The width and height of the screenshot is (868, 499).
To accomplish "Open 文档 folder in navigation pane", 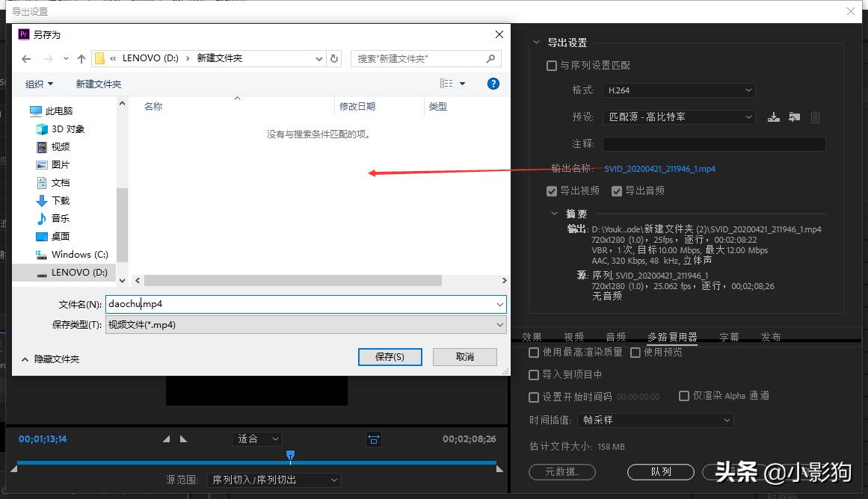I will pyautogui.click(x=53, y=182).
